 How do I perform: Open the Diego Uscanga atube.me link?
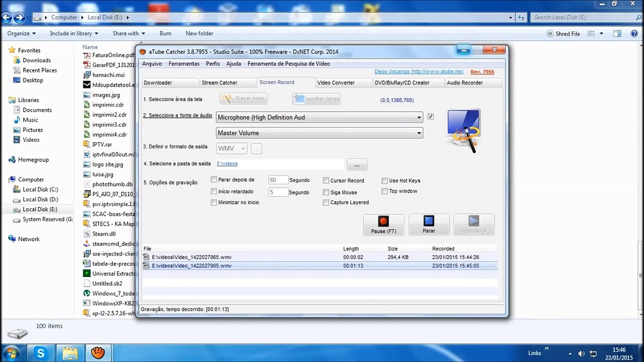pos(419,72)
